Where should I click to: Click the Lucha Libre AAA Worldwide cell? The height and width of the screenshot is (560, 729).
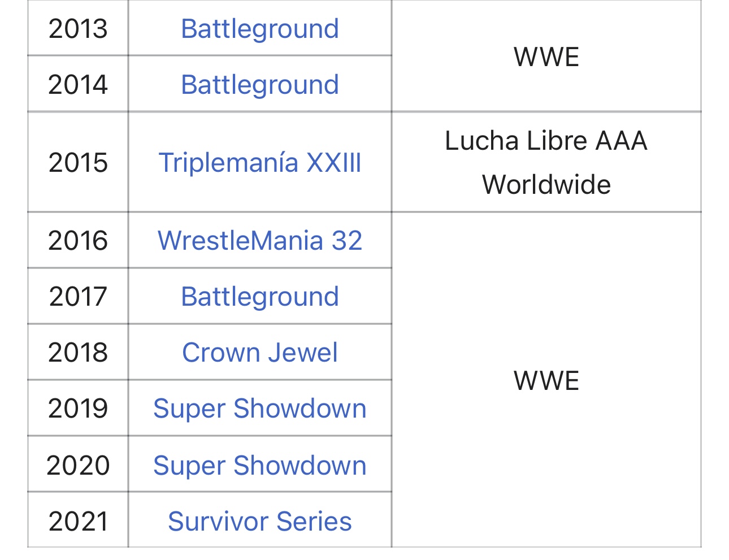coord(546,163)
